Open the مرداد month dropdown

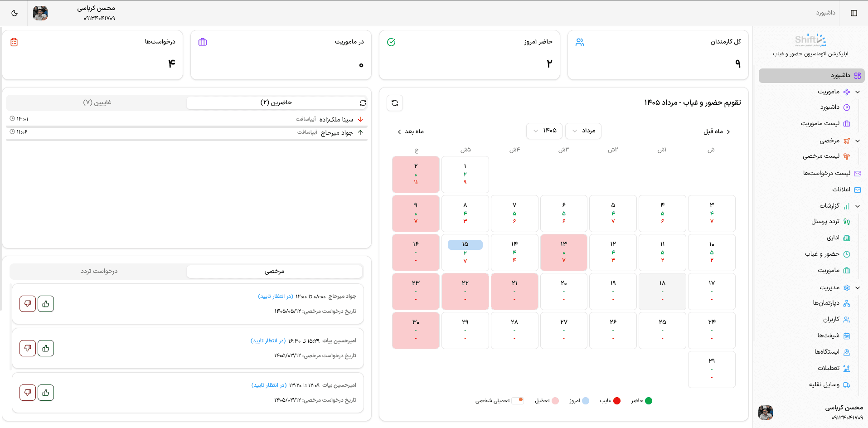tap(583, 131)
